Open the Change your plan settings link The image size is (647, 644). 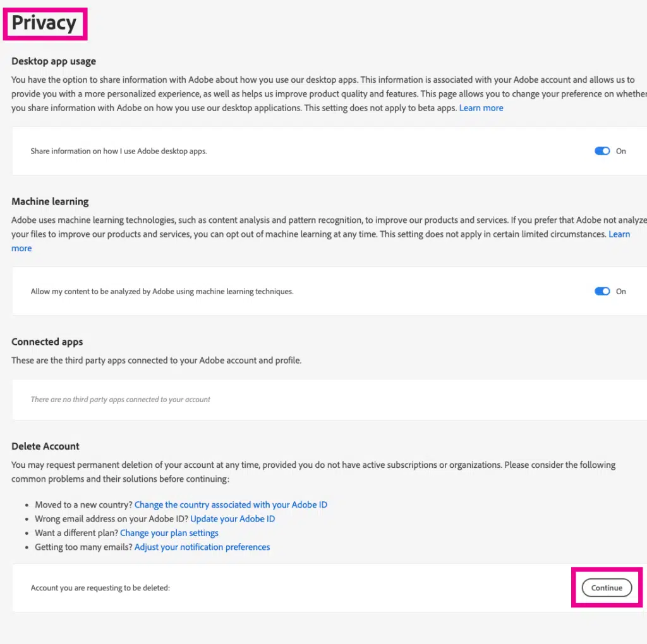coord(169,533)
